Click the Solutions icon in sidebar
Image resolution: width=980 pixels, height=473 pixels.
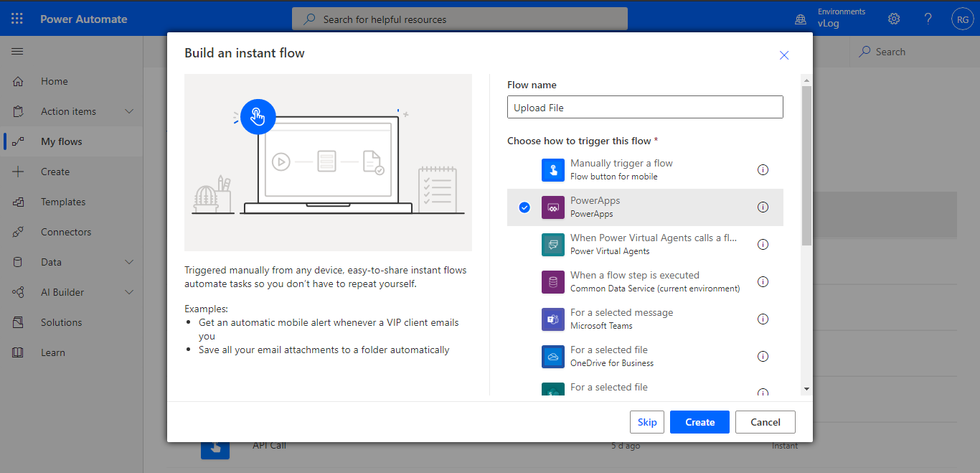click(19, 322)
